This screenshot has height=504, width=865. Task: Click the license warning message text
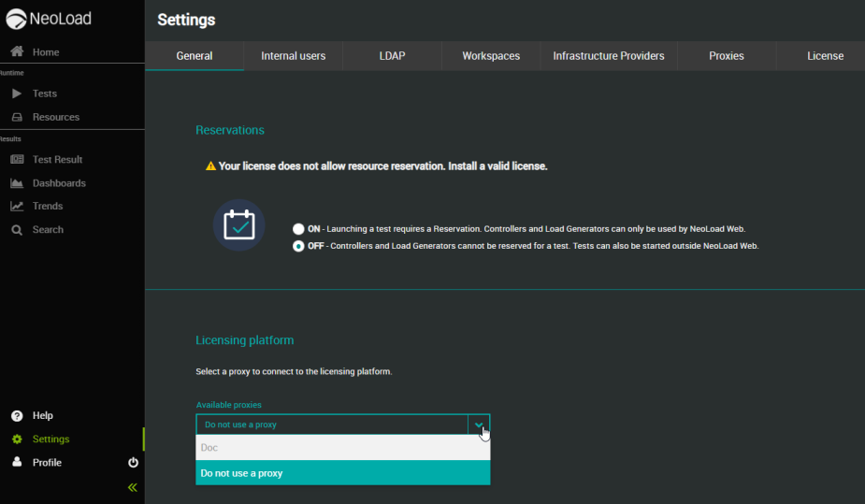[x=382, y=166]
